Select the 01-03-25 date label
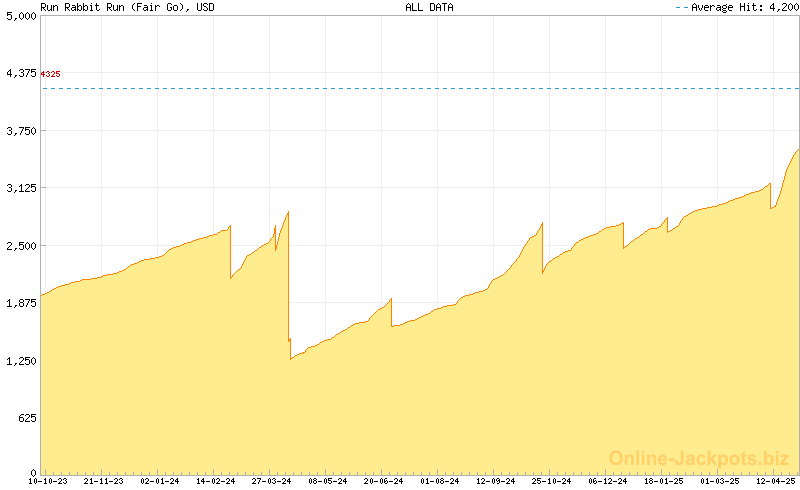 (720, 482)
